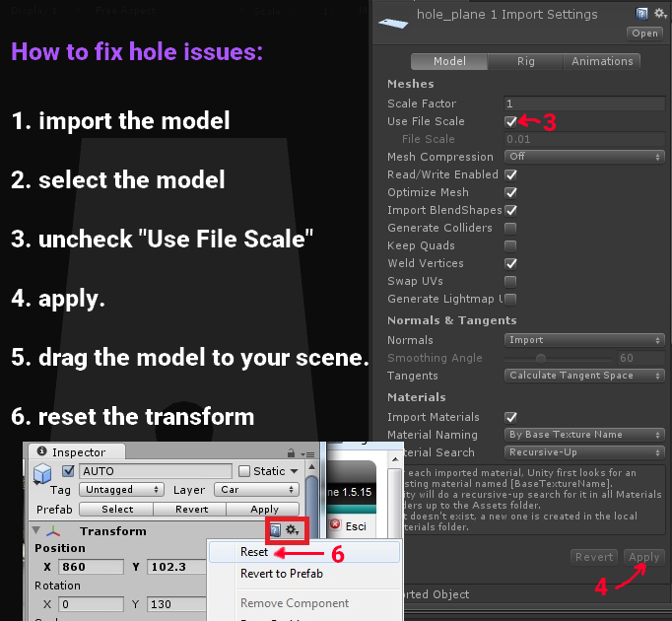
Task: Click the Open button in Import Settings
Action: (x=644, y=34)
